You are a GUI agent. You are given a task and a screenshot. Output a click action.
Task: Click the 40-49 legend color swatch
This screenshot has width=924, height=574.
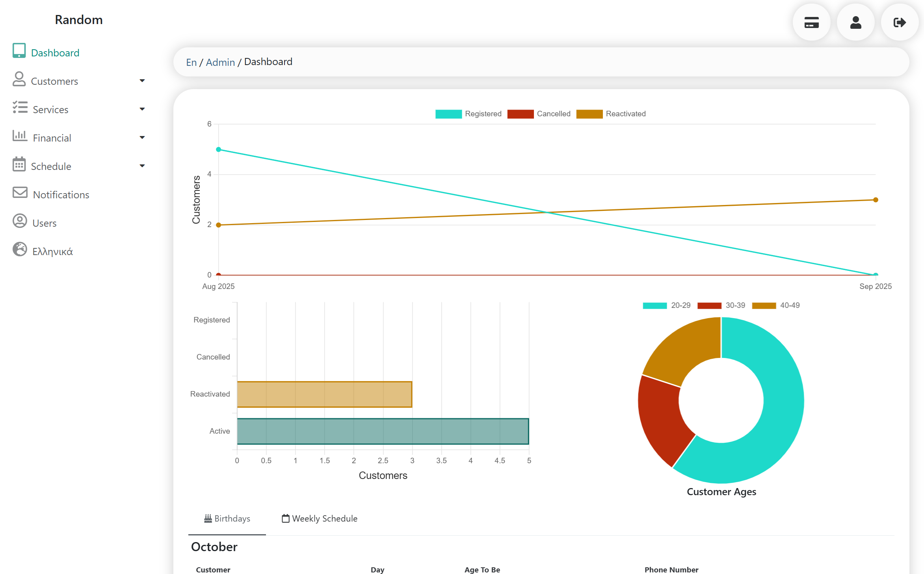point(764,306)
